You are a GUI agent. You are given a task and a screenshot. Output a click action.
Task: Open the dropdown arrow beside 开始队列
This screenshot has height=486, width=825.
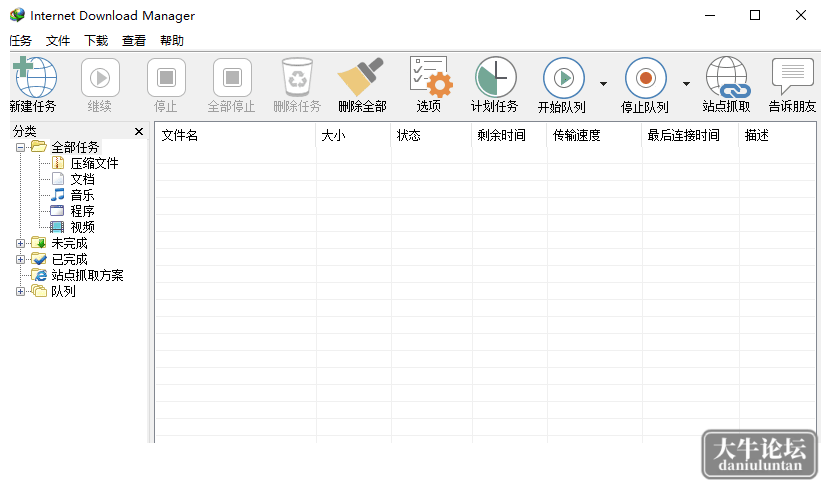tap(603, 84)
